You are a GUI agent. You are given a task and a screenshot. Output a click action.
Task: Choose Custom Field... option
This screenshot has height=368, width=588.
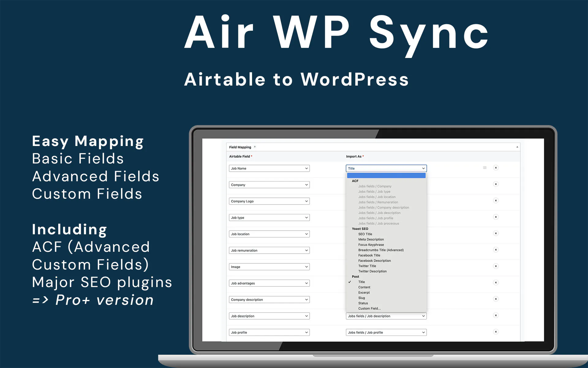[369, 309]
